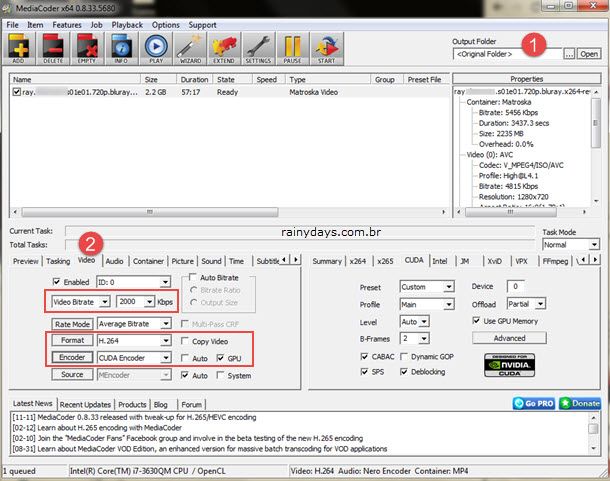Click the PAUSE toolbar icon
The image size is (610, 481).
point(293,49)
